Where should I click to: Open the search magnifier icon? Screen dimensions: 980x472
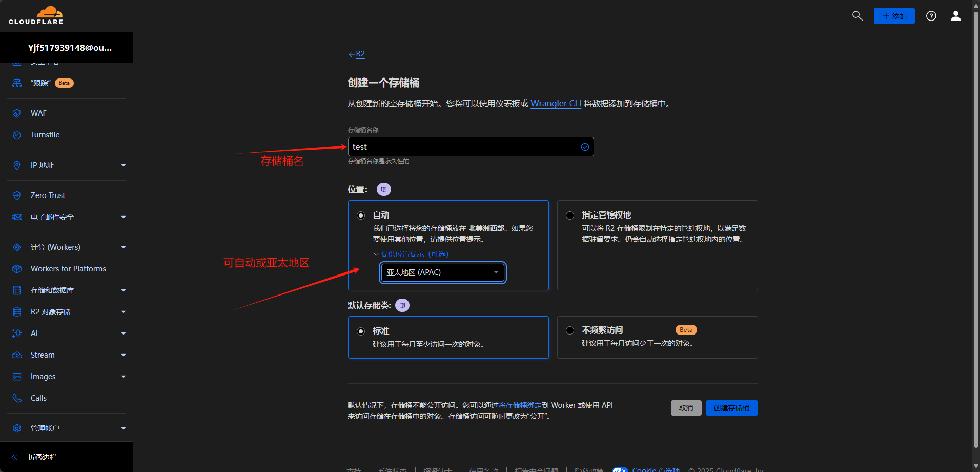click(857, 16)
